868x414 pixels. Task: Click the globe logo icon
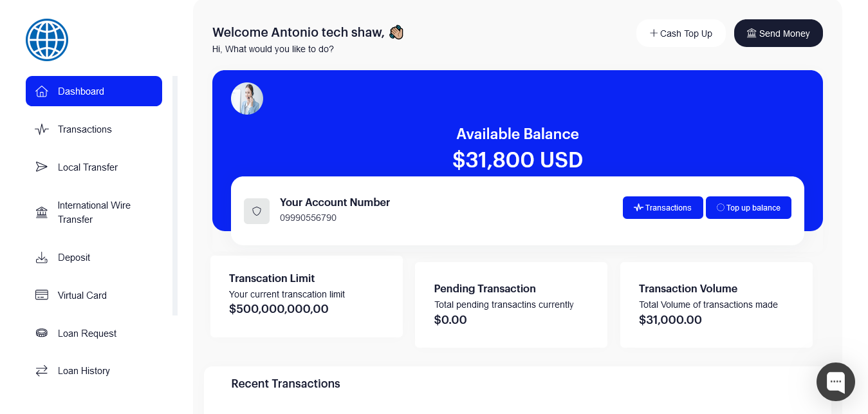[47, 40]
